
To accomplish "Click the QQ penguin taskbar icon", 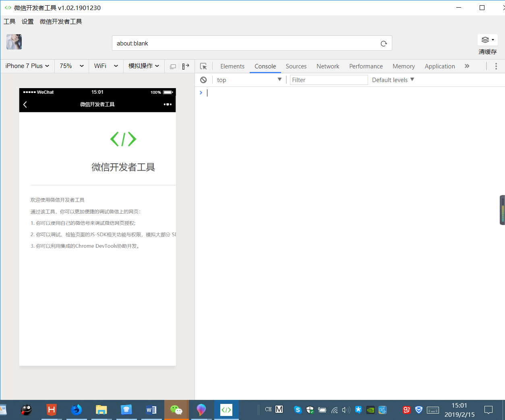I will tap(27, 410).
